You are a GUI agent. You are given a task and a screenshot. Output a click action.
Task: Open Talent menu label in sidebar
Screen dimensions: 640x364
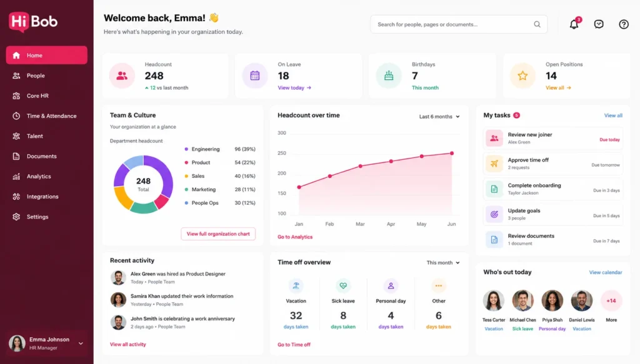point(35,136)
